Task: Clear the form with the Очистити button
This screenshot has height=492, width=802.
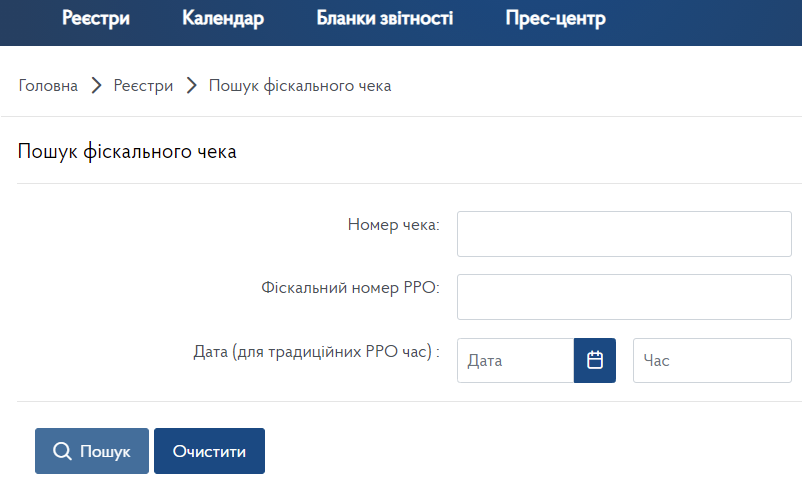Action: coord(209,451)
